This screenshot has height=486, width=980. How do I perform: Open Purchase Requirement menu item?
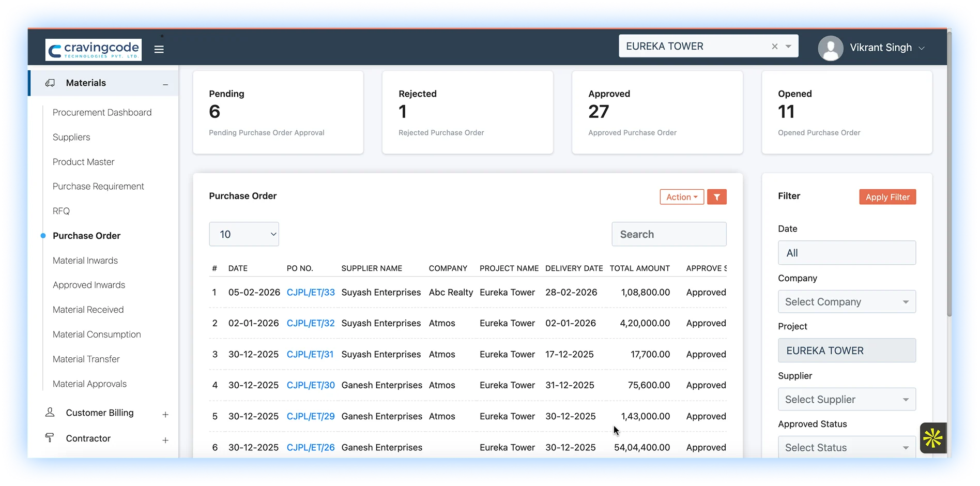(98, 186)
